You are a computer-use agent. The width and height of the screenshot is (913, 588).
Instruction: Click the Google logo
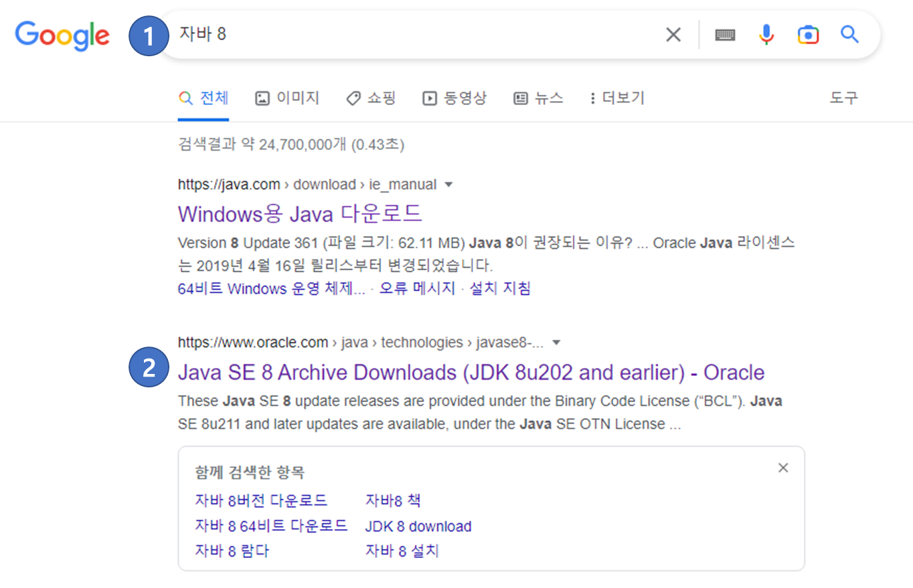[x=62, y=35]
